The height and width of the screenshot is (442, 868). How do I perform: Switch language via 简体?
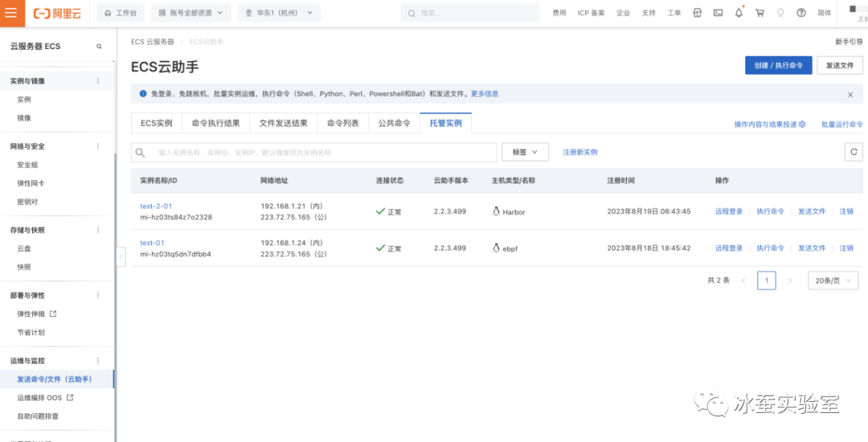pos(825,14)
